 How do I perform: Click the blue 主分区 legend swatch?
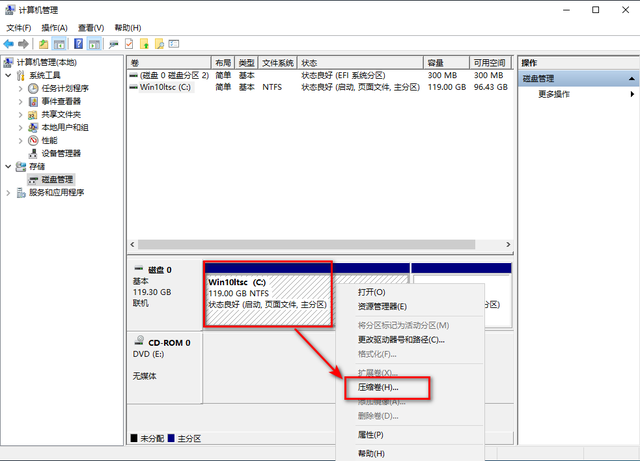coord(171,438)
